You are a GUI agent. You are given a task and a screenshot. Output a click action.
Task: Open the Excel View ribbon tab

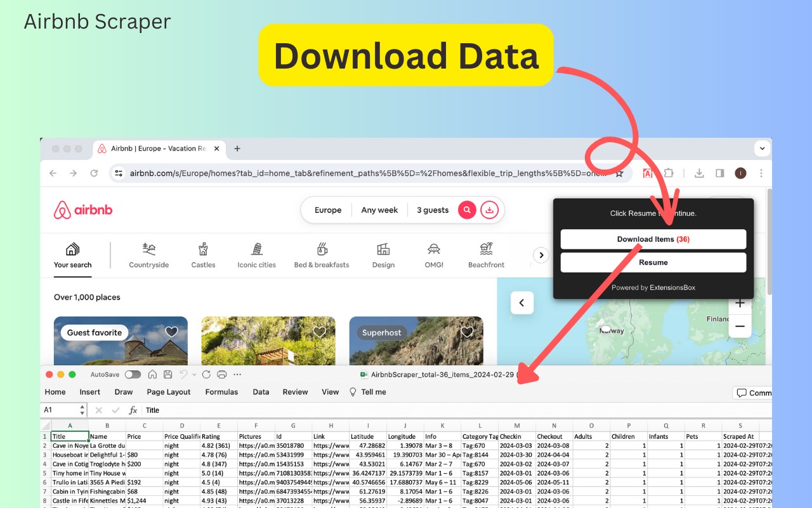[330, 392]
